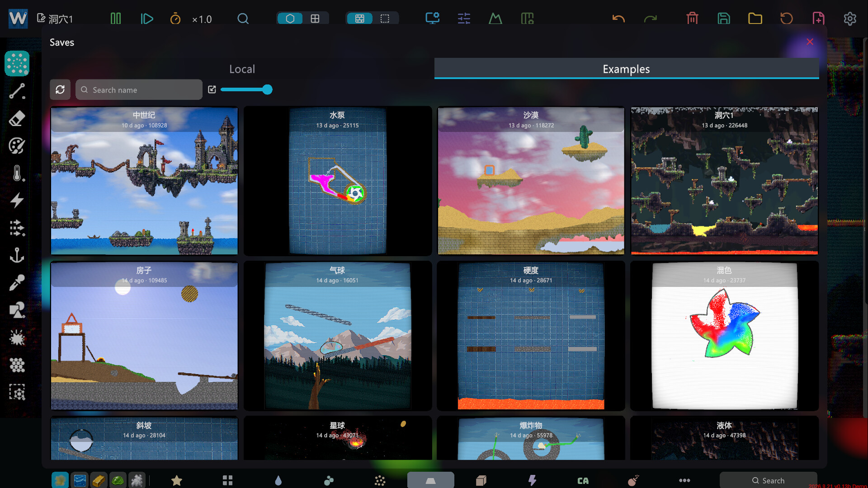Switch to the Examples tab
Viewport: 868px width, 488px height.
tap(626, 69)
